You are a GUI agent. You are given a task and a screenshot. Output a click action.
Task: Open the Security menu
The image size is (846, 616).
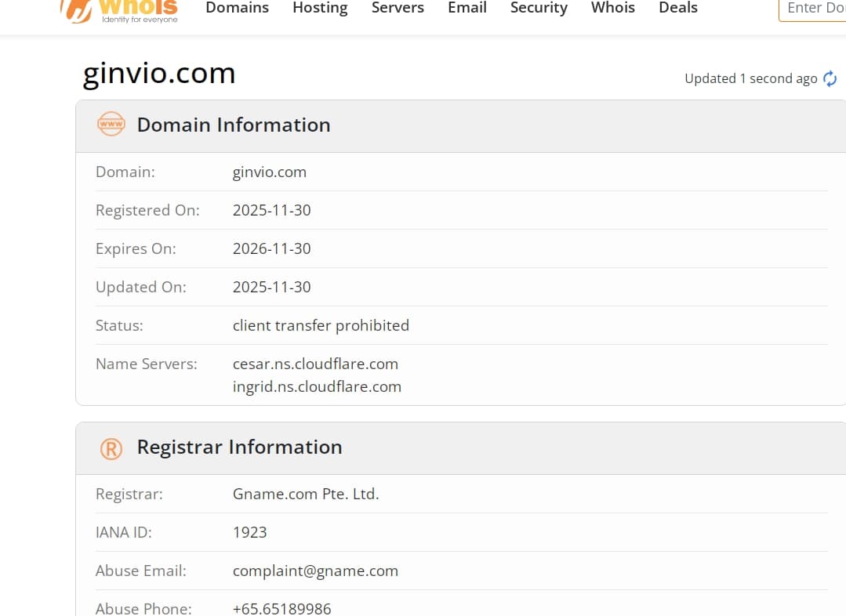pos(539,8)
